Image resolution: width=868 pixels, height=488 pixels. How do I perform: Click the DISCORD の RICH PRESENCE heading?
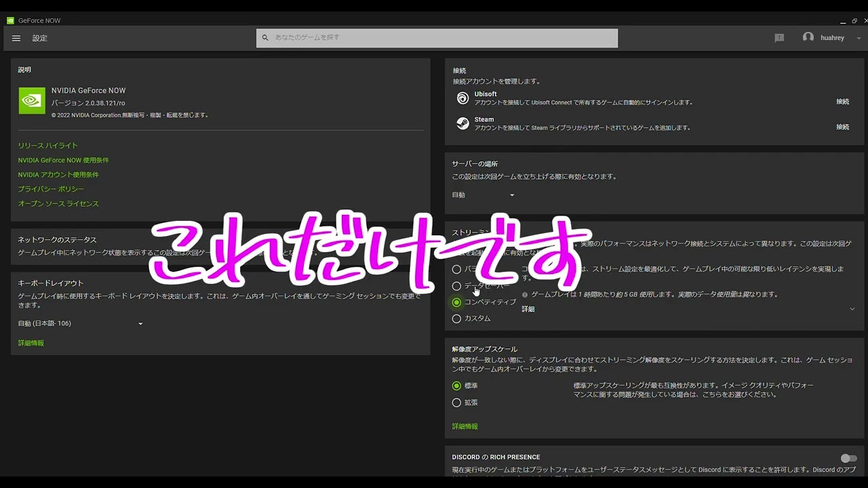tap(496, 457)
